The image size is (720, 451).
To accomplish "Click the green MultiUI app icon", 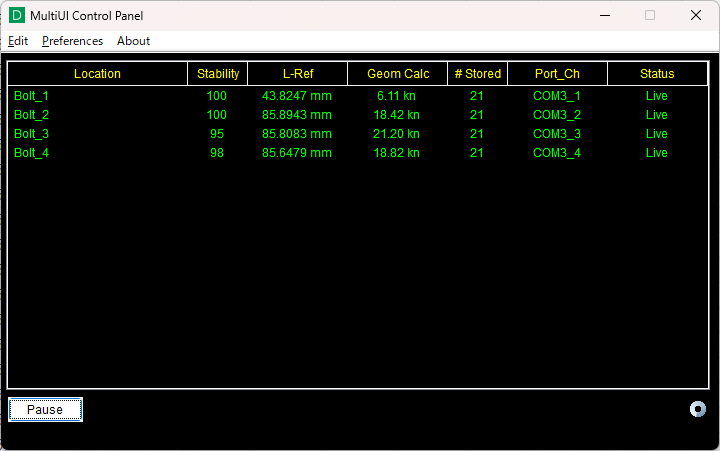I will coord(17,15).
